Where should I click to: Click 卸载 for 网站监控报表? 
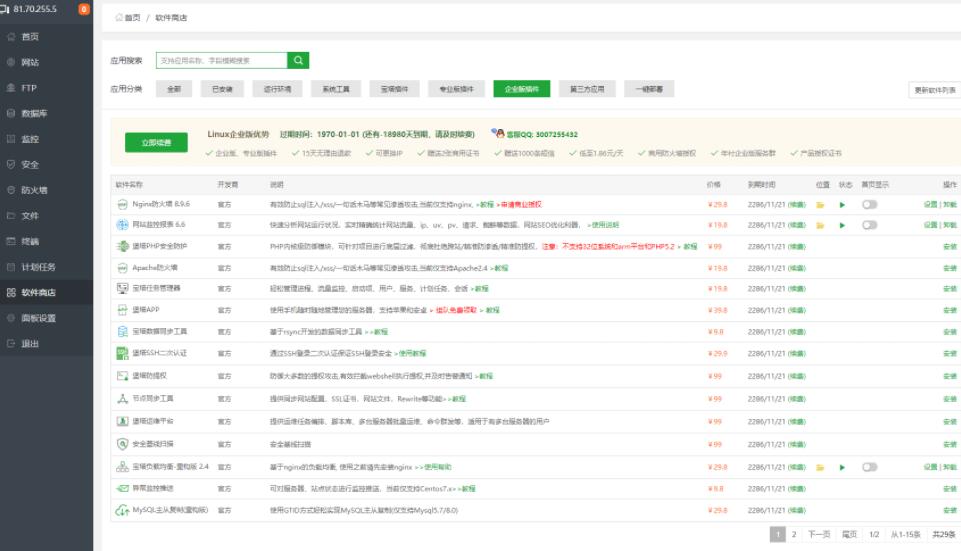(950, 226)
